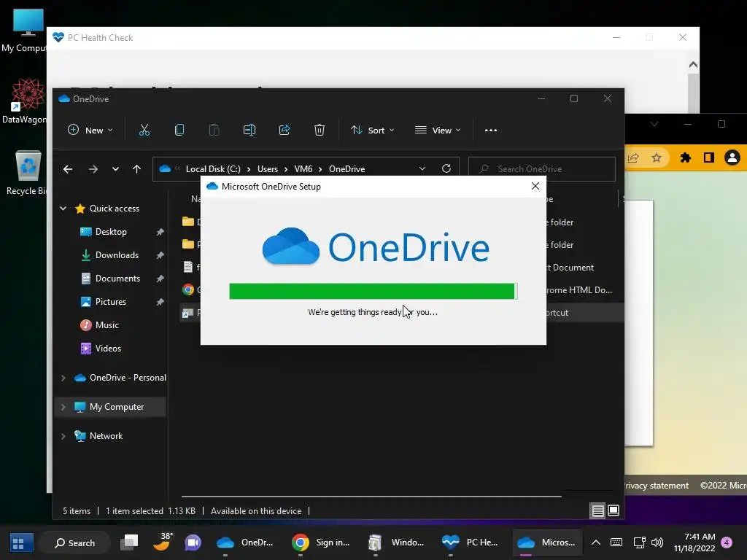Open the three-dots See more menu
The image size is (747, 560).
pyautogui.click(x=491, y=130)
